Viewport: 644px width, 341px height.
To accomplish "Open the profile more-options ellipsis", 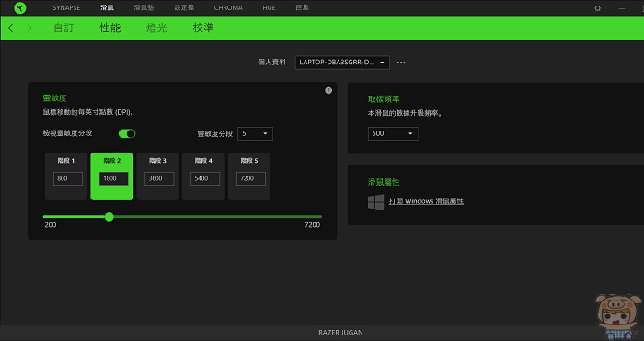I will point(401,63).
